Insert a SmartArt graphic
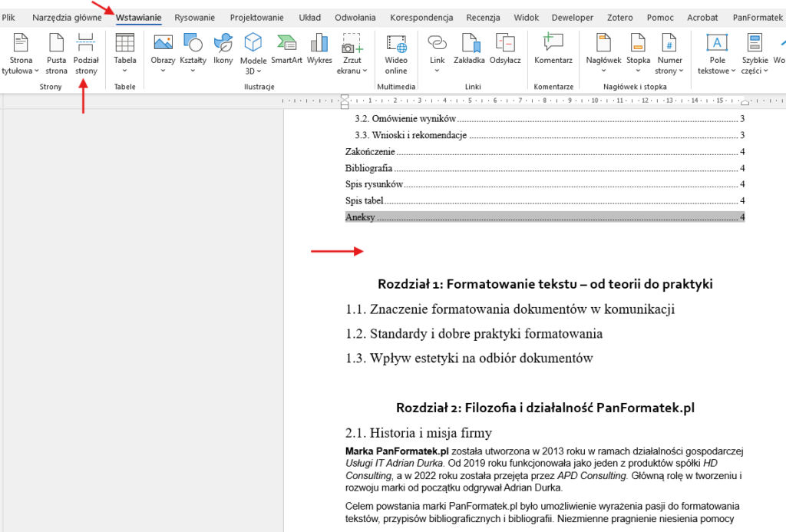 point(287,49)
